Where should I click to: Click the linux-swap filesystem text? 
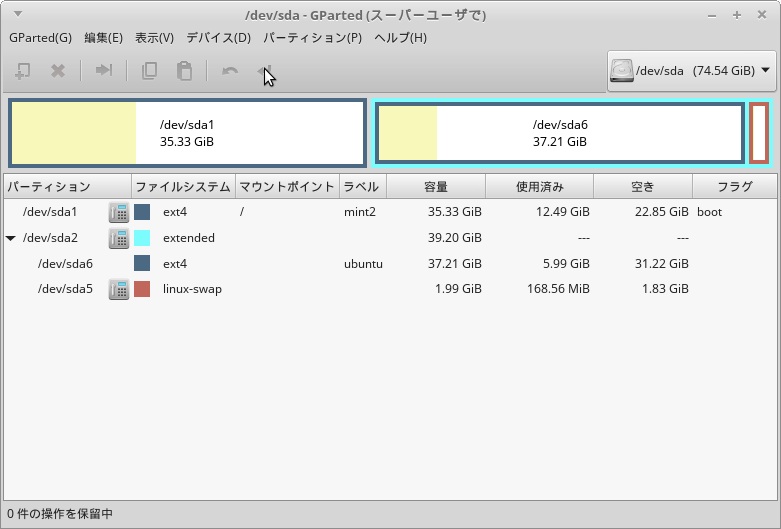[192, 289]
